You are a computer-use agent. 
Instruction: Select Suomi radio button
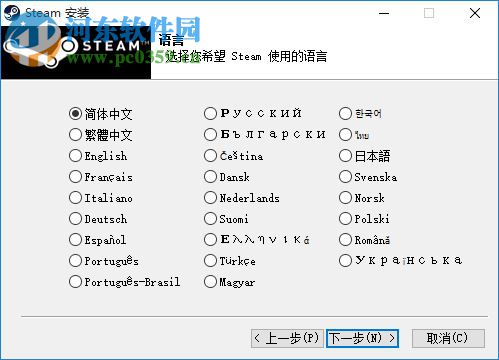click(x=210, y=219)
